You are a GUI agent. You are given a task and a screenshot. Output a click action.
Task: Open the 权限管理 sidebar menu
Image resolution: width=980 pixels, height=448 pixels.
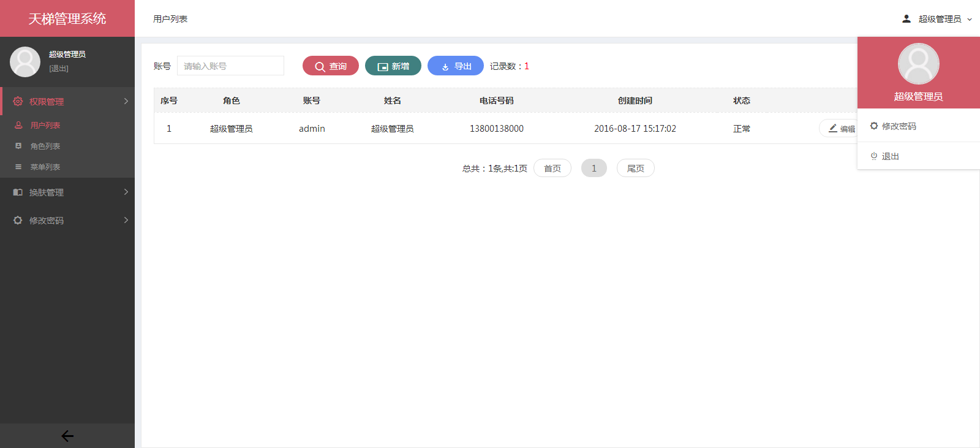point(67,101)
